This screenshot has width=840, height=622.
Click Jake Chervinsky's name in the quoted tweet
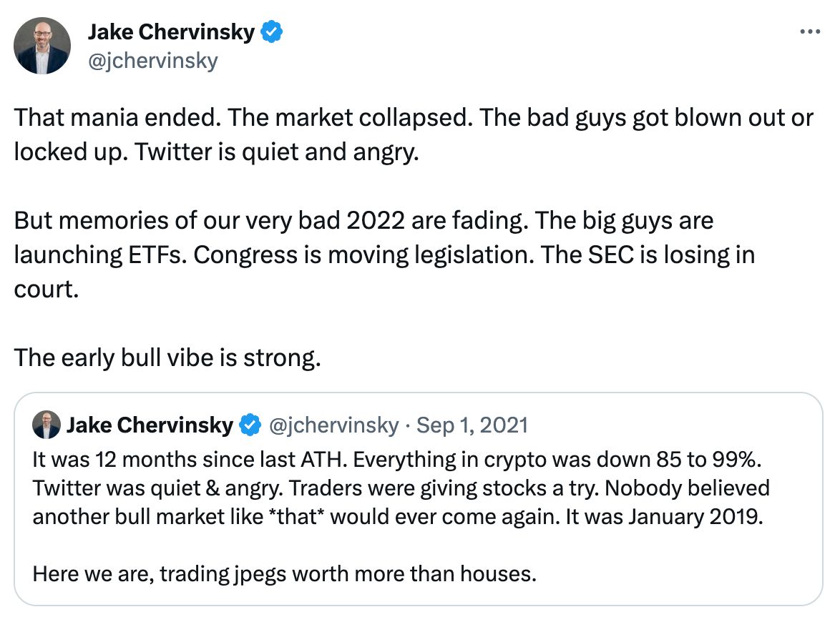pos(150,425)
